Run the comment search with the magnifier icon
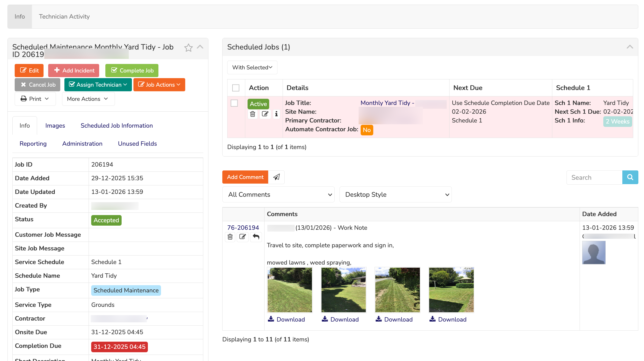Image resolution: width=644 pixels, height=361 pixels. 630,177
